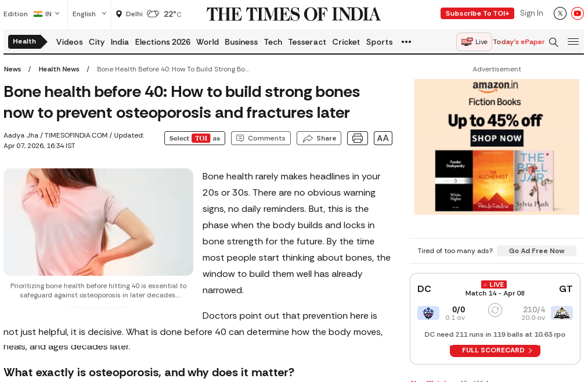The image size is (588, 382).
Task: Show more sections via three-dots icon
Action: [x=406, y=42]
